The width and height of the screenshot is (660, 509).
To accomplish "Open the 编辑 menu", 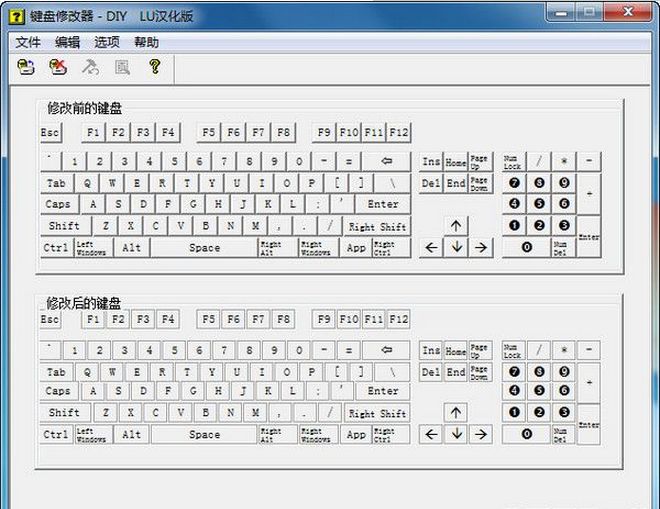I will (67, 42).
